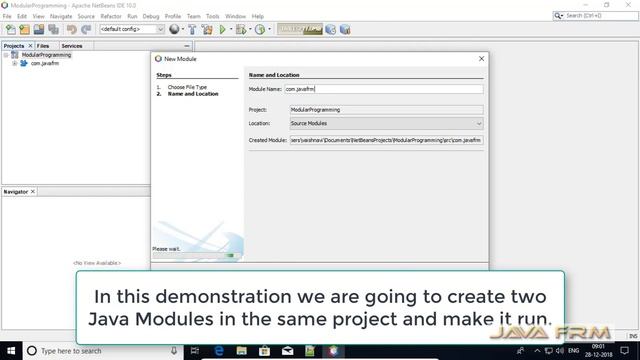Click the memory usage garbage collection bar
This screenshot has height=360, width=640.
pos(300,29)
